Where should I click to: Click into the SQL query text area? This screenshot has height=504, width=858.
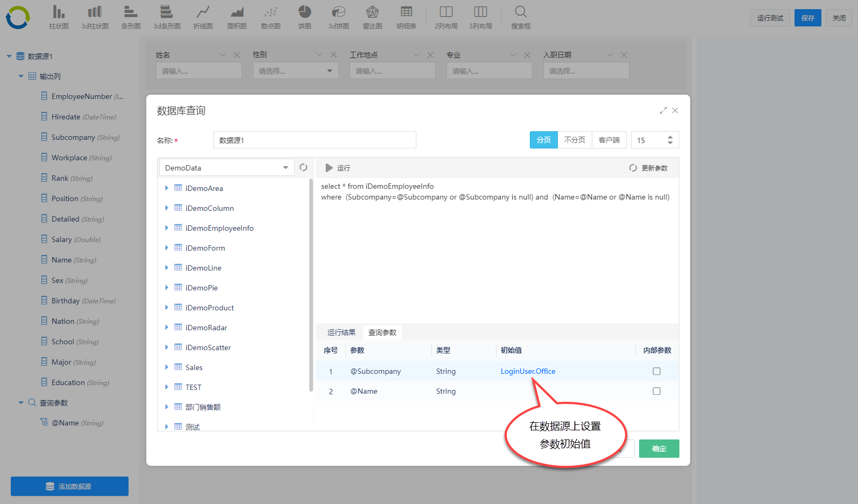click(497, 250)
